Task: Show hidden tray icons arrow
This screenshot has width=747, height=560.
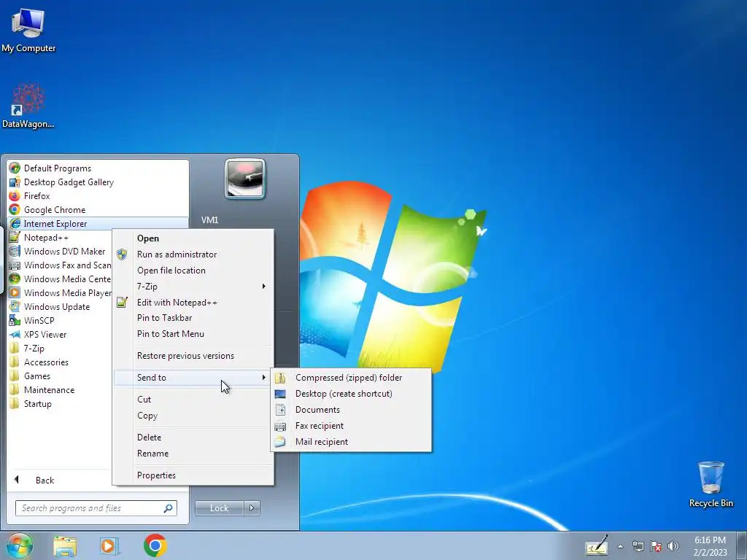Action: [620, 546]
